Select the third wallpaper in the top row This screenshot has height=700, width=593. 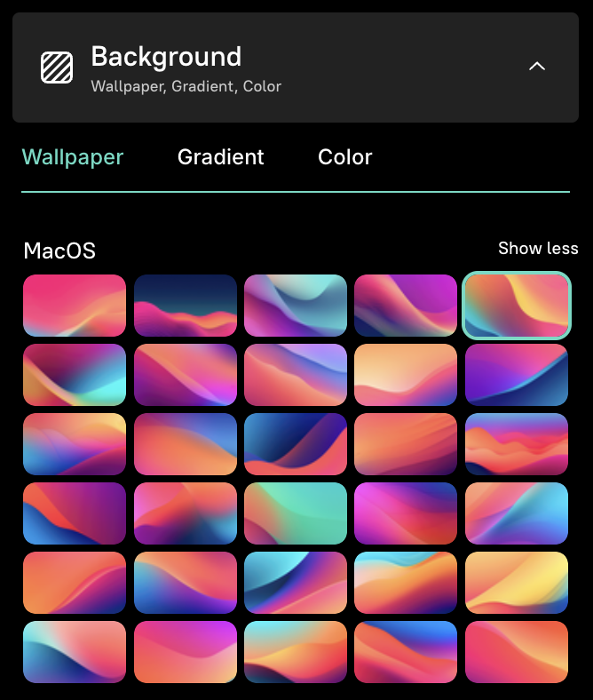pos(296,306)
